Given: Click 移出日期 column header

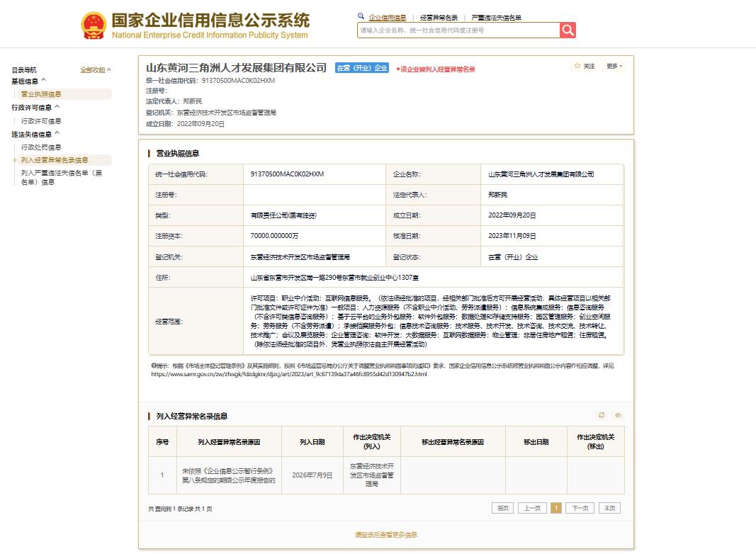Looking at the screenshot, I should 536,441.
